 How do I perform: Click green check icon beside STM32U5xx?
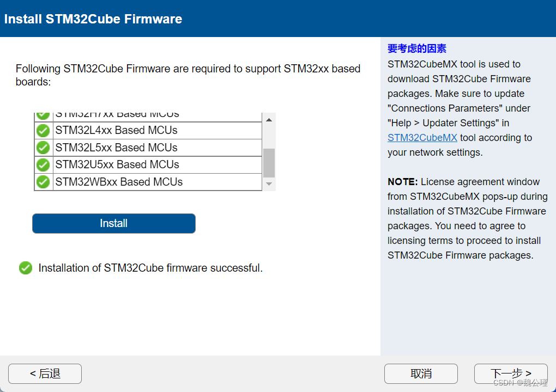(x=43, y=164)
